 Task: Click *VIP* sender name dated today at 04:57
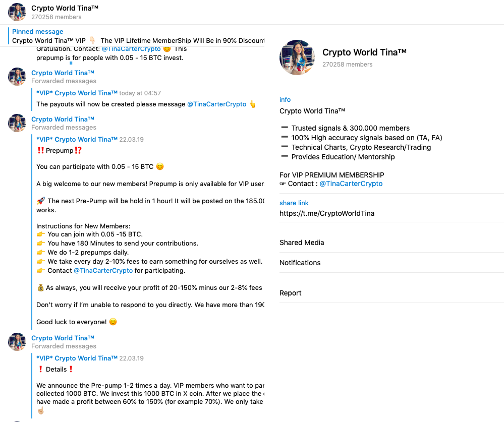[77, 93]
